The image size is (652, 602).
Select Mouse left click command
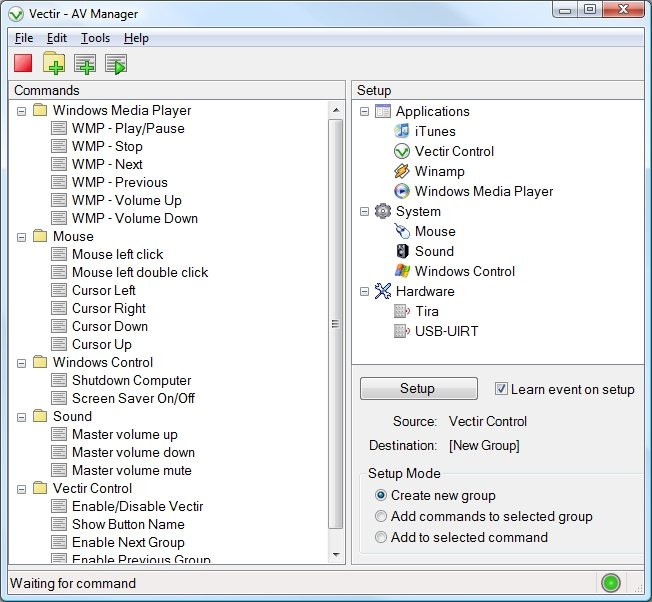(118, 254)
